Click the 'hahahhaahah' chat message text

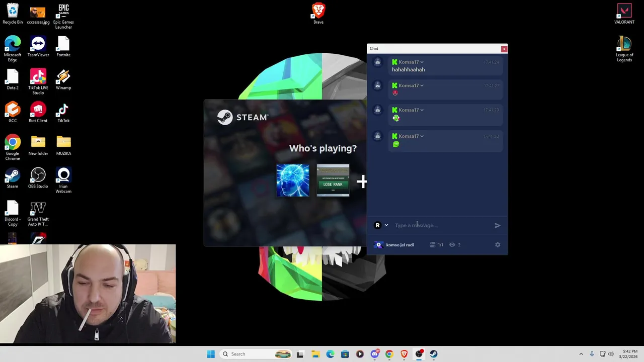(409, 70)
